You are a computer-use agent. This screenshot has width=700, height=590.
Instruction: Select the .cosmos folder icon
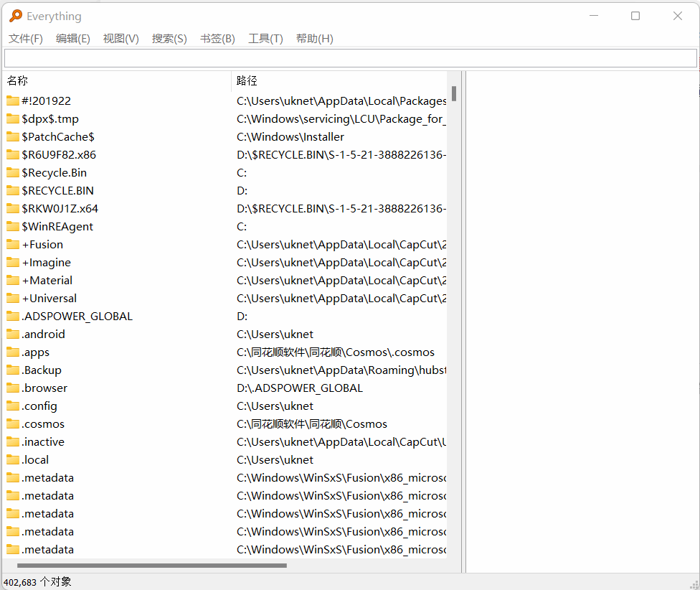(x=13, y=424)
